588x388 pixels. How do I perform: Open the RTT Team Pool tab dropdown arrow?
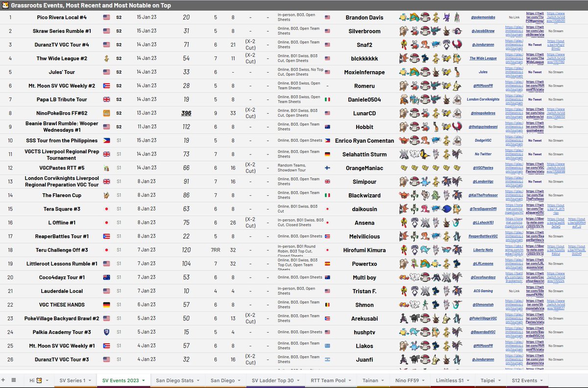[350, 381]
